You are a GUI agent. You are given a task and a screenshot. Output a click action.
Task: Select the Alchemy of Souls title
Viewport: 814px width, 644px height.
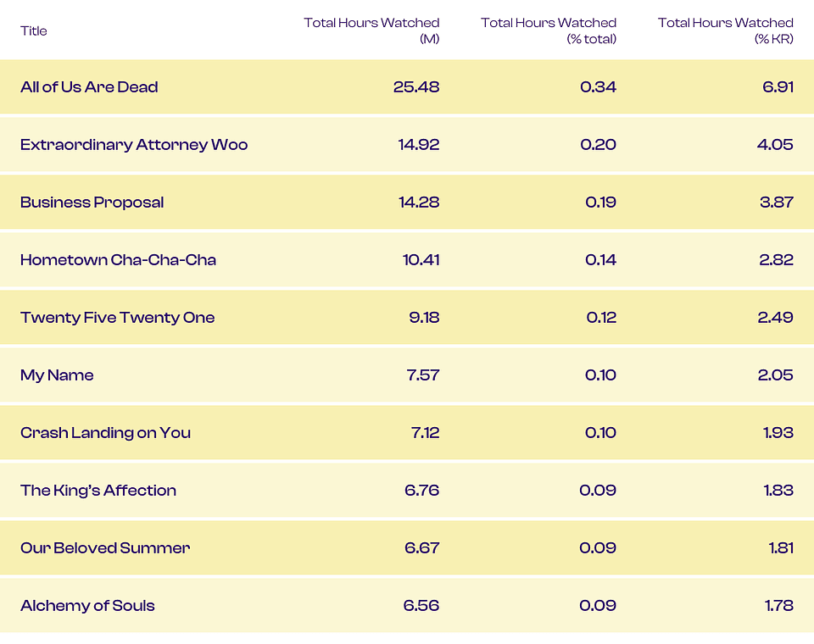click(87, 605)
